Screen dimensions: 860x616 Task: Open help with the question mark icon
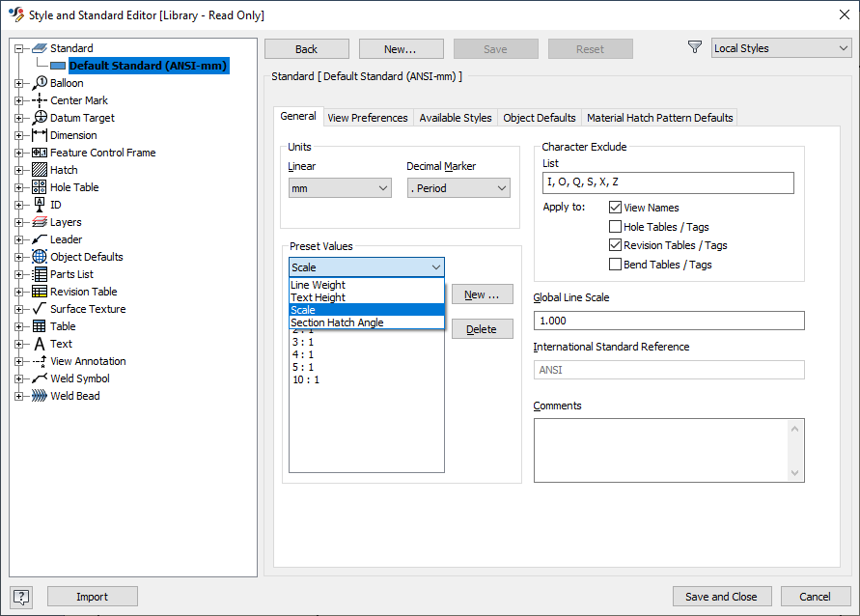click(x=21, y=597)
